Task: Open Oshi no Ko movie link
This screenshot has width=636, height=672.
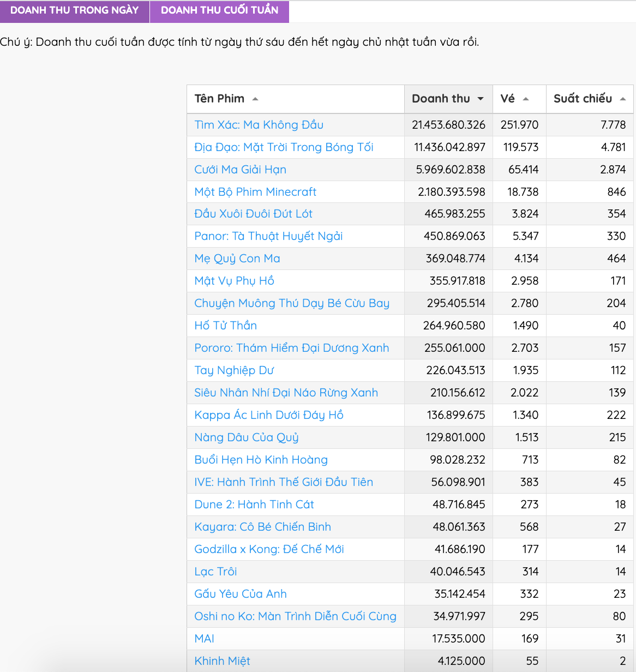Action: click(296, 616)
